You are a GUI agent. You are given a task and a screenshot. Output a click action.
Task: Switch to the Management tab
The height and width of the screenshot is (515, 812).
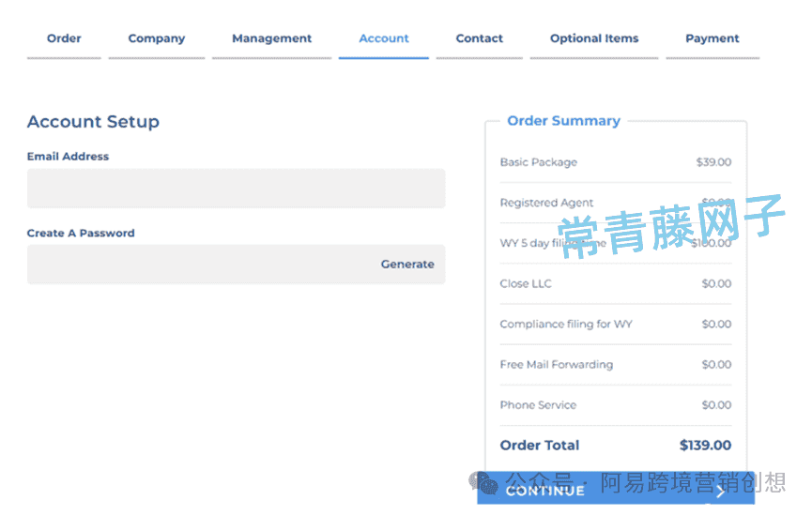(x=271, y=38)
